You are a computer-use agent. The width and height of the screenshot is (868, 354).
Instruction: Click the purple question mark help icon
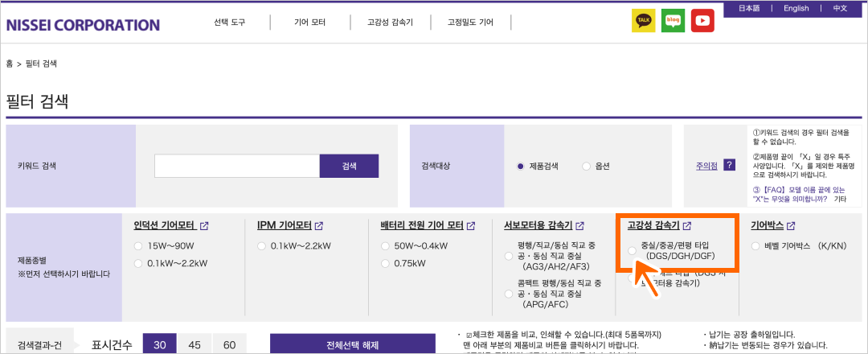[x=729, y=166]
